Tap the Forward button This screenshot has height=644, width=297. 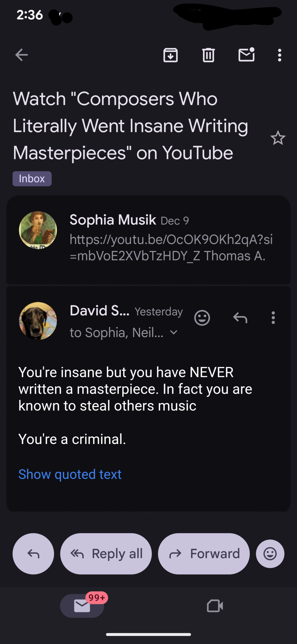pos(204,554)
